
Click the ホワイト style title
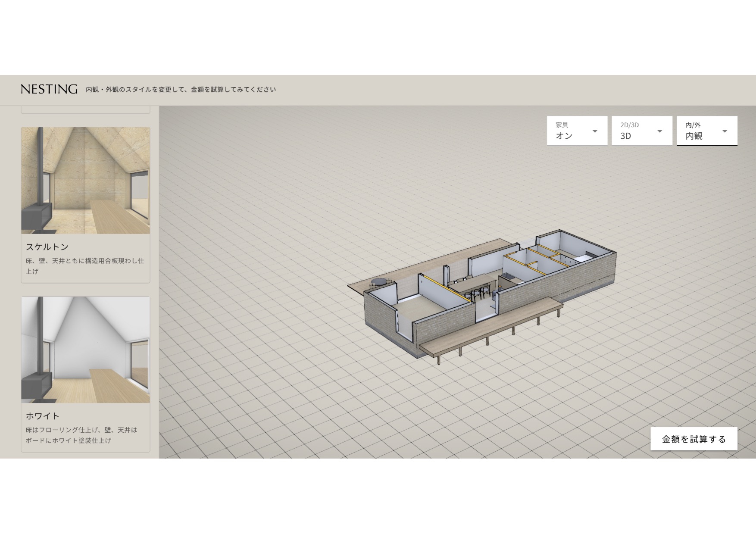[42, 416]
